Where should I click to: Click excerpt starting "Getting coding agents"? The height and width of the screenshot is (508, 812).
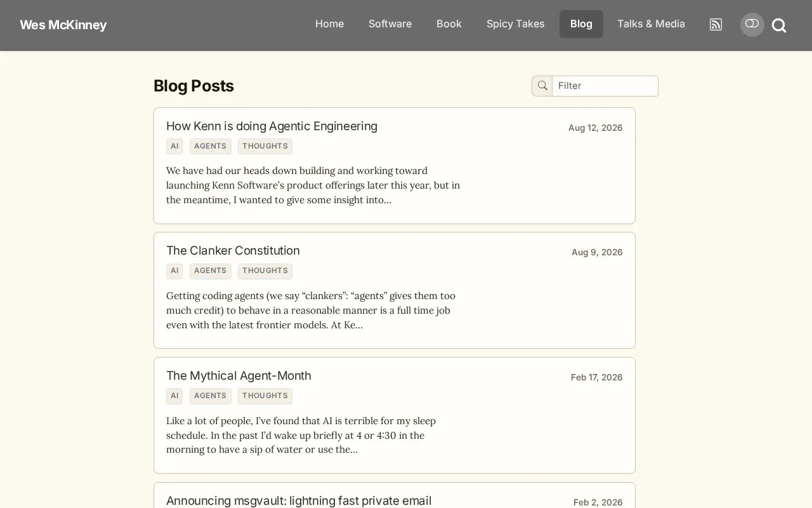(x=311, y=311)
